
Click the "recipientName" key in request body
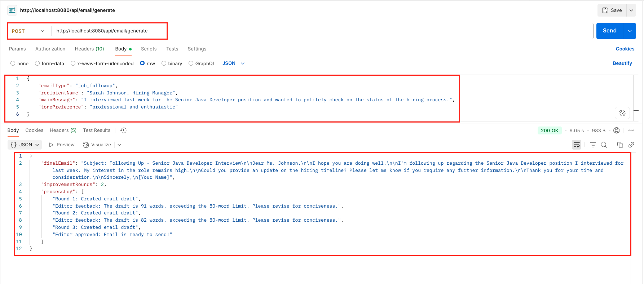(x=59, y=93)
